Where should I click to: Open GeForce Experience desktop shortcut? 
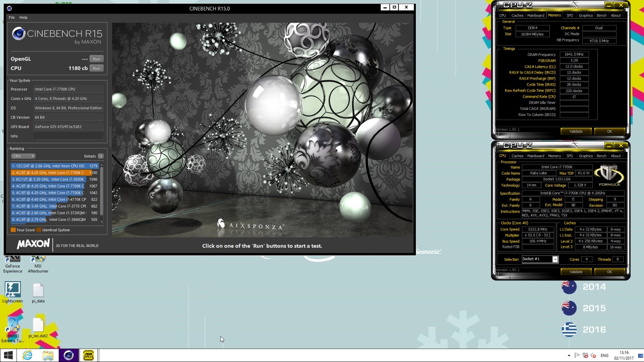click(x=13, y=265)
